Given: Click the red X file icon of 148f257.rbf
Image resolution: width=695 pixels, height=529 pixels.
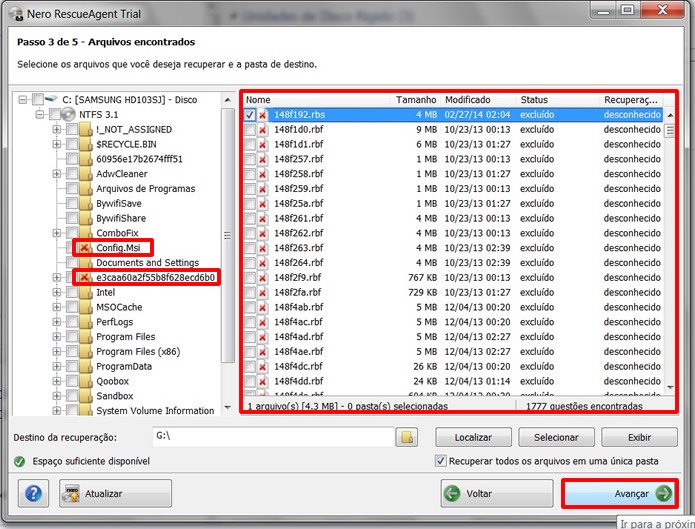Looking at the screenshot, I should (262, 159).
